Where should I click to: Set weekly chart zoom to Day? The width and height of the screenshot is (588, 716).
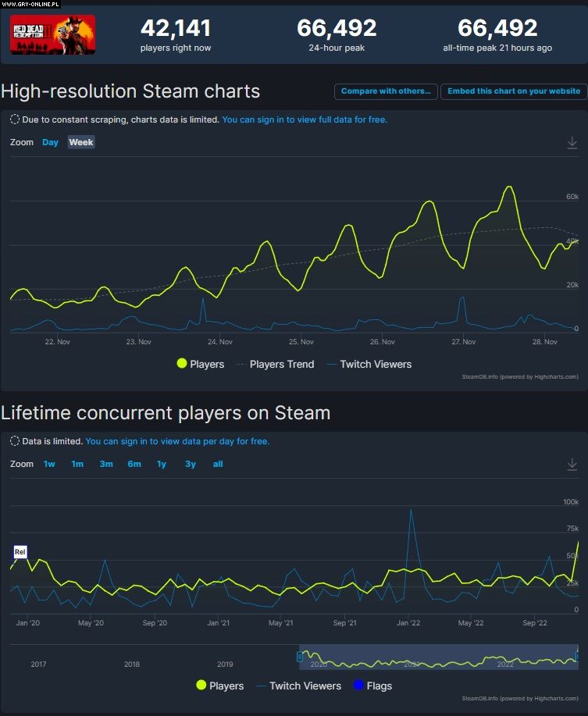coord(50,142)
